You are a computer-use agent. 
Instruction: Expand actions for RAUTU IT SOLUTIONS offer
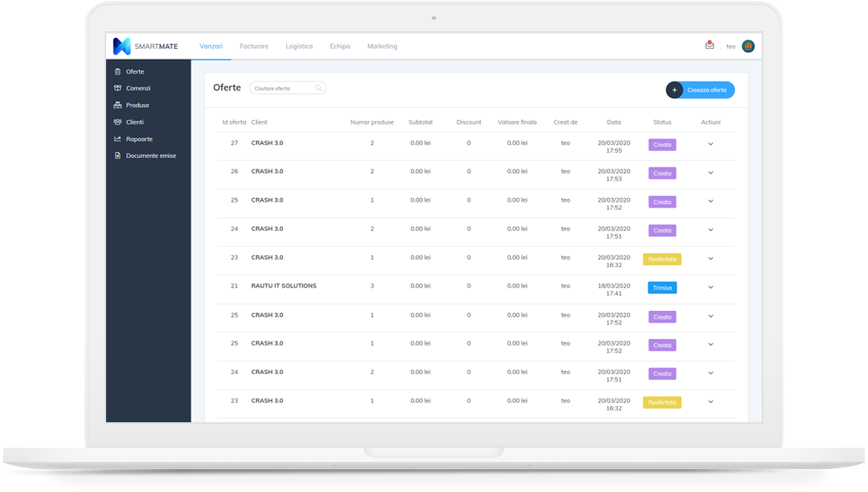[710, 287]
